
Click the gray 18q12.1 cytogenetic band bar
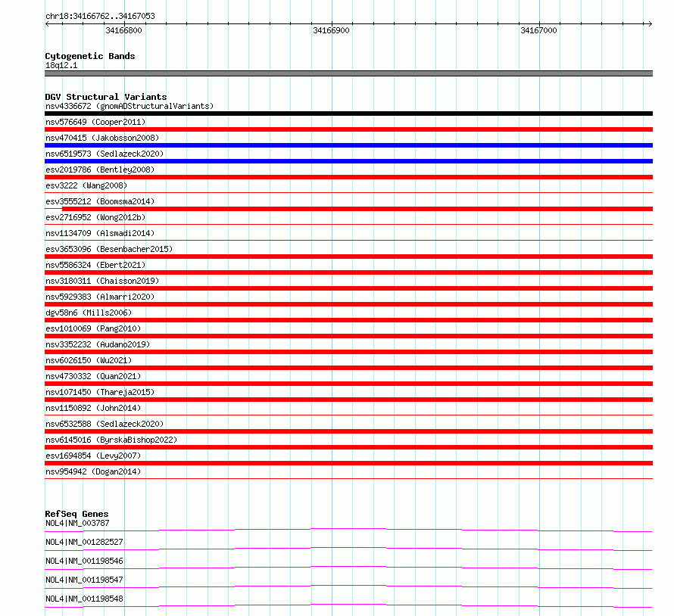348,73
